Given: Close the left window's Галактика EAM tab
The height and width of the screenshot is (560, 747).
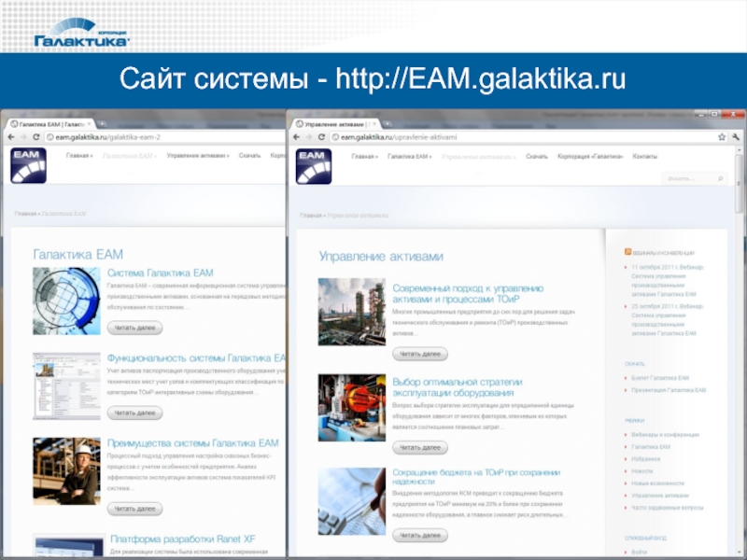Looking at the screenshot, I should coord(89,124).
